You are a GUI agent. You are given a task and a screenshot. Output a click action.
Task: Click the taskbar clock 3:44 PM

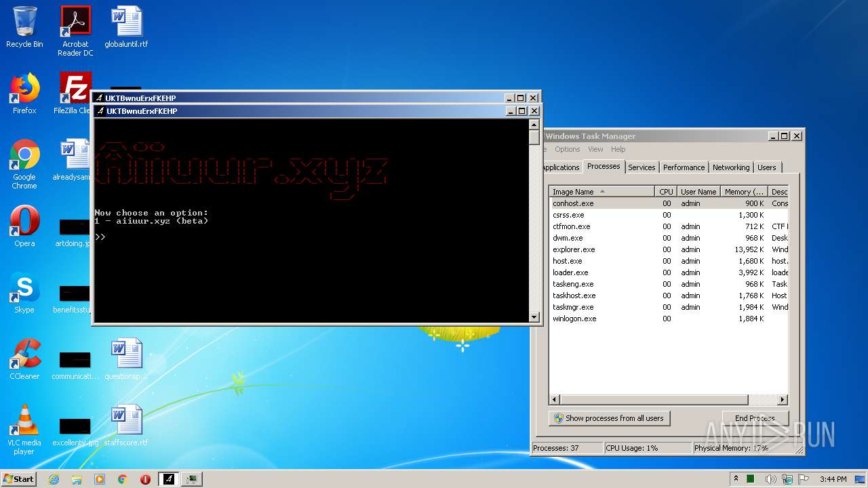click(x=833, y=479)
